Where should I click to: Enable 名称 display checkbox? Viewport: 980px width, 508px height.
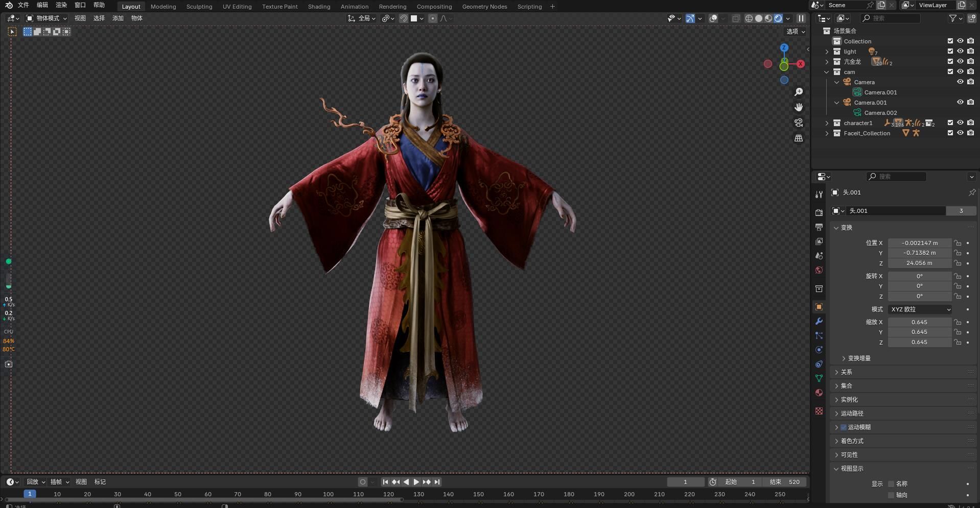pos(891,484)
